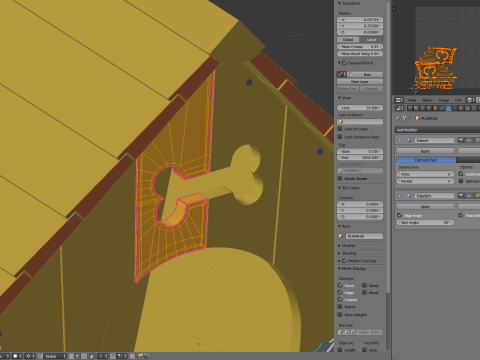Image resolution: width=480 pixels, height=360 pixels.
Task: Click the Properties editor type icon
Action: (399, 108)
